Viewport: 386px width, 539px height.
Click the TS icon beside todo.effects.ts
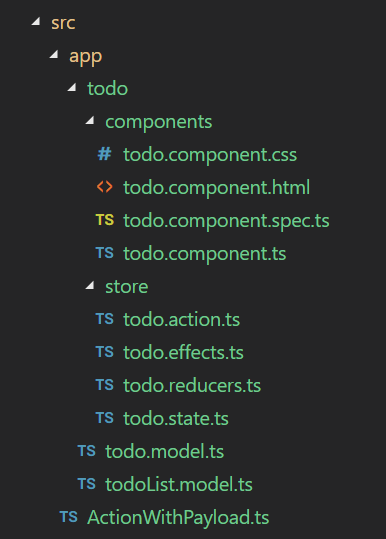click(104, 352)
